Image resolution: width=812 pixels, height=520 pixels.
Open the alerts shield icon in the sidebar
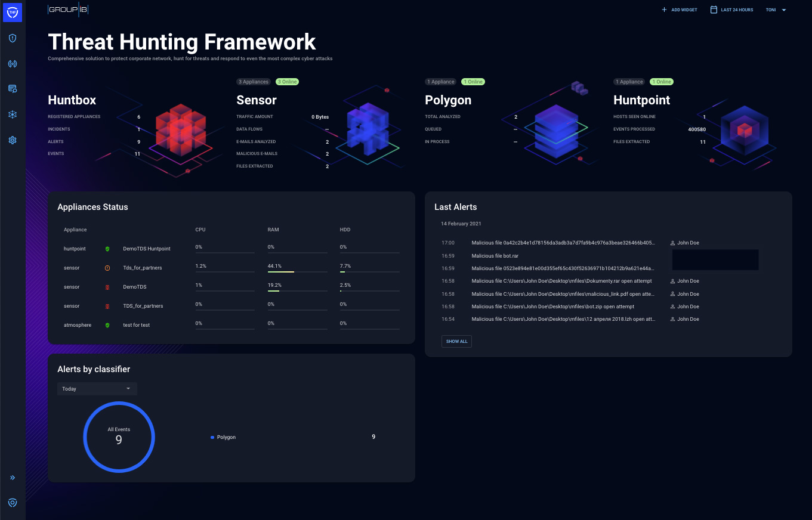point(13,38)
